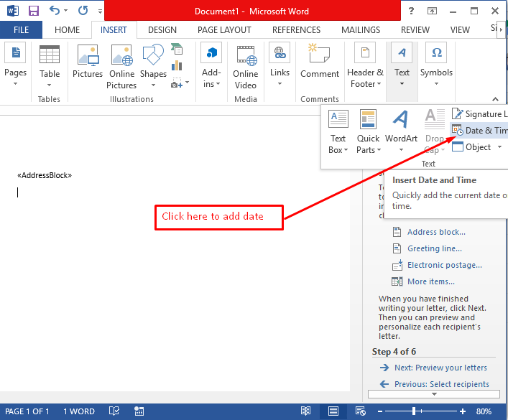Open the Undo history dropdown arrow
The image size is (508, 420).
point(66,11)
